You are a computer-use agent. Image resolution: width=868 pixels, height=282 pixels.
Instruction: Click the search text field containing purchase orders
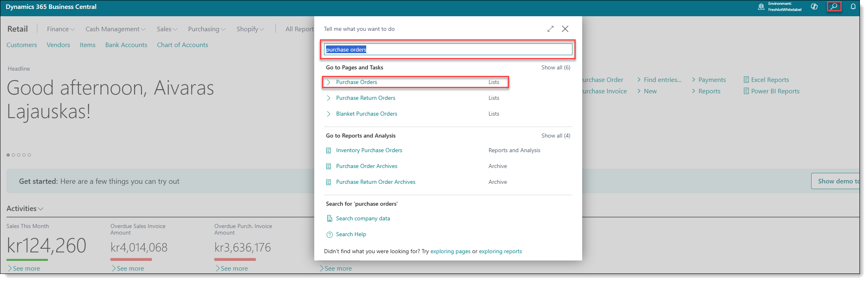tap(448, 50)
